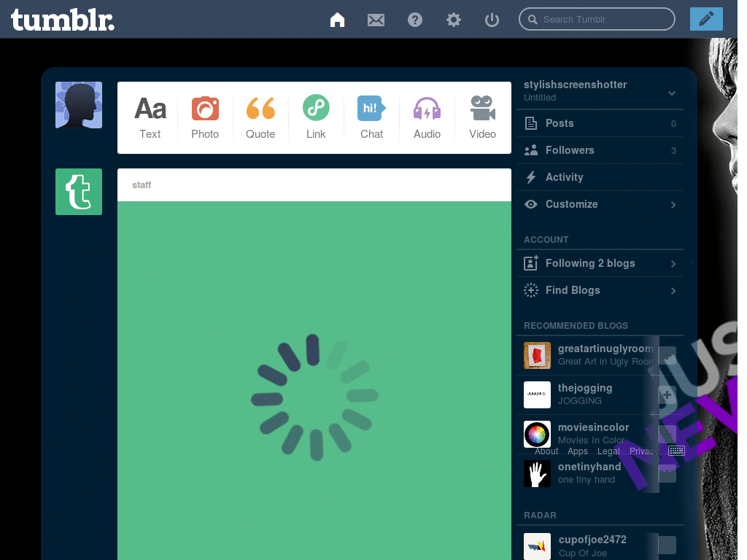The width and height of the screenshot is (747, 560).
Task: Click the power log out icon
Action: (492, 20)
